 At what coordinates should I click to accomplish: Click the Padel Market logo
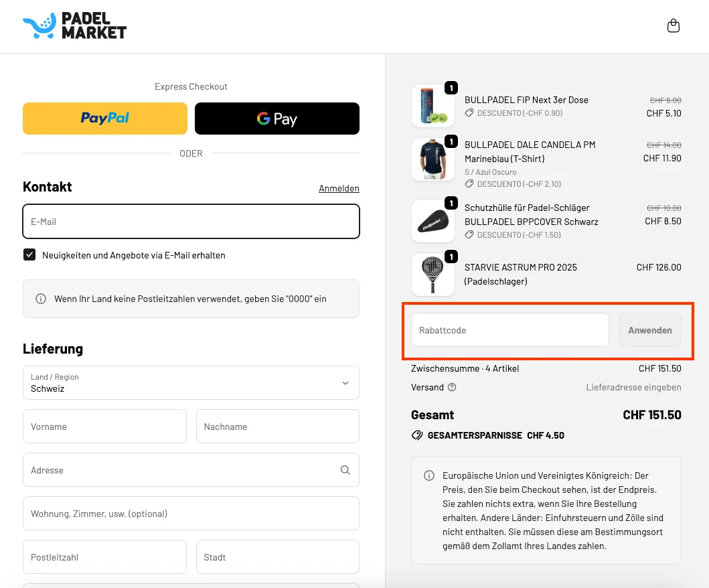[x=74, y=26]
